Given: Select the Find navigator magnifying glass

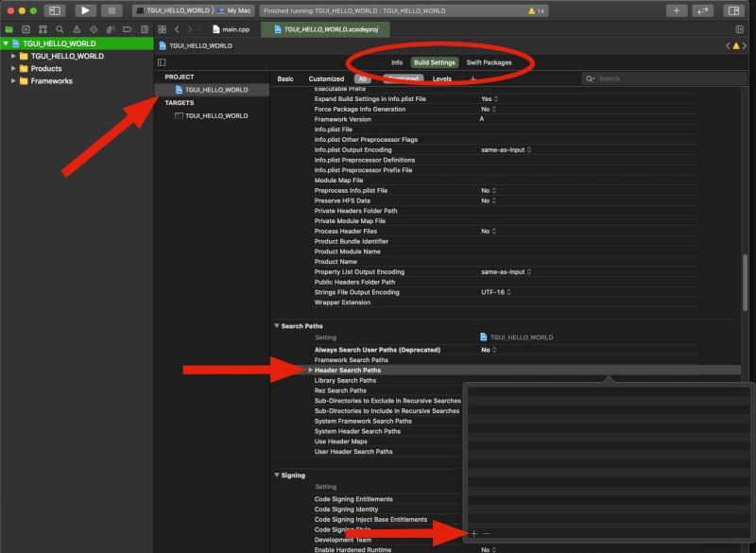Looking at the screenshot, I should tap(60, 28).
